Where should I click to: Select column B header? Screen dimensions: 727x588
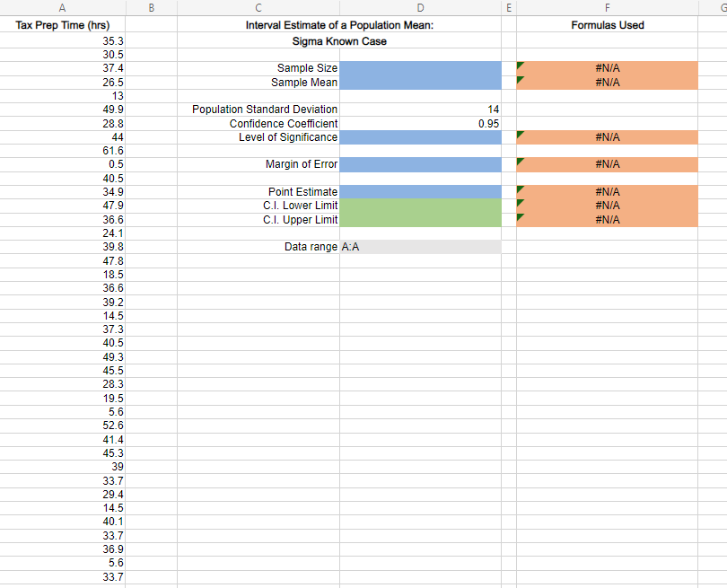(x=151, y=7)
